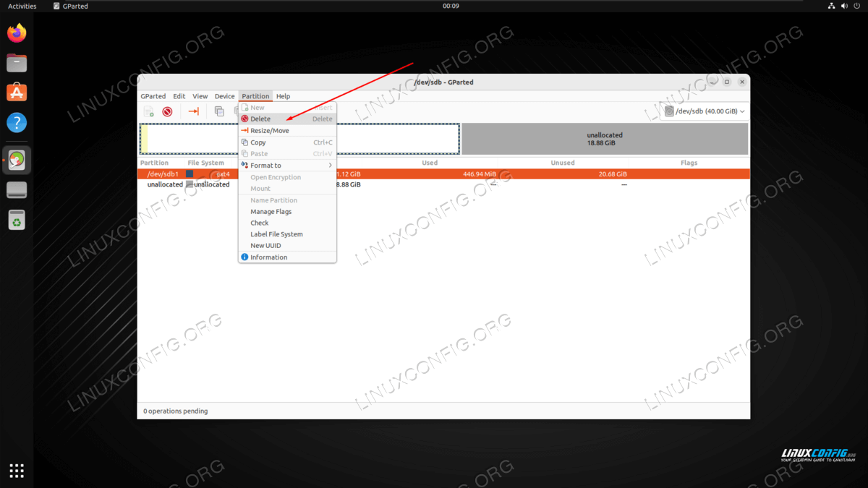Choose Manage Flags from the menu
The width and height of the screenshot is (868, 488).
287,212
